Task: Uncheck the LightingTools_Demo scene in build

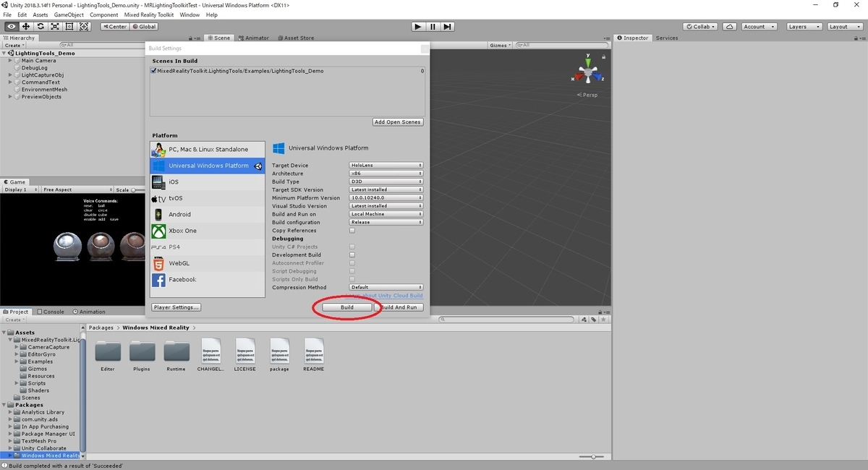Action: coord(153,71)
